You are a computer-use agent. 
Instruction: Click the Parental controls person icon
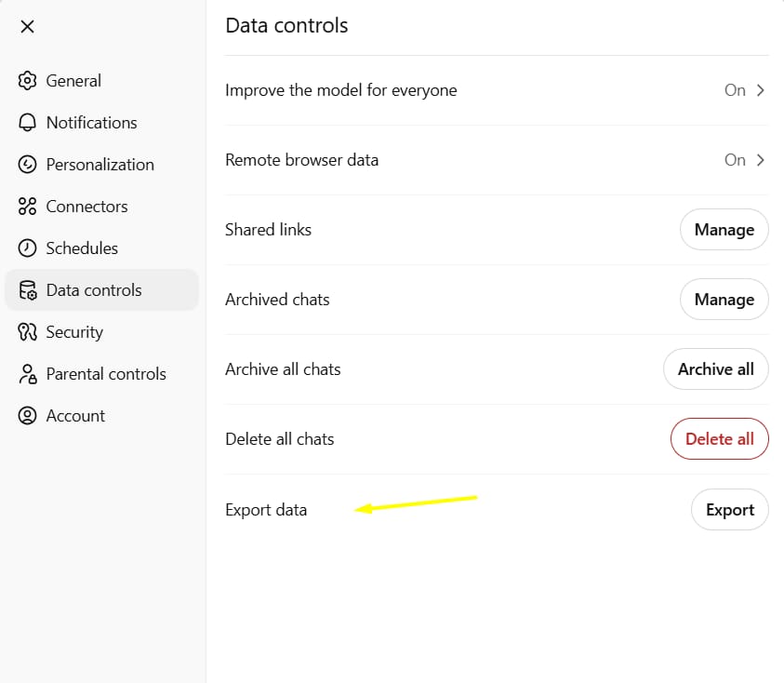28,374
